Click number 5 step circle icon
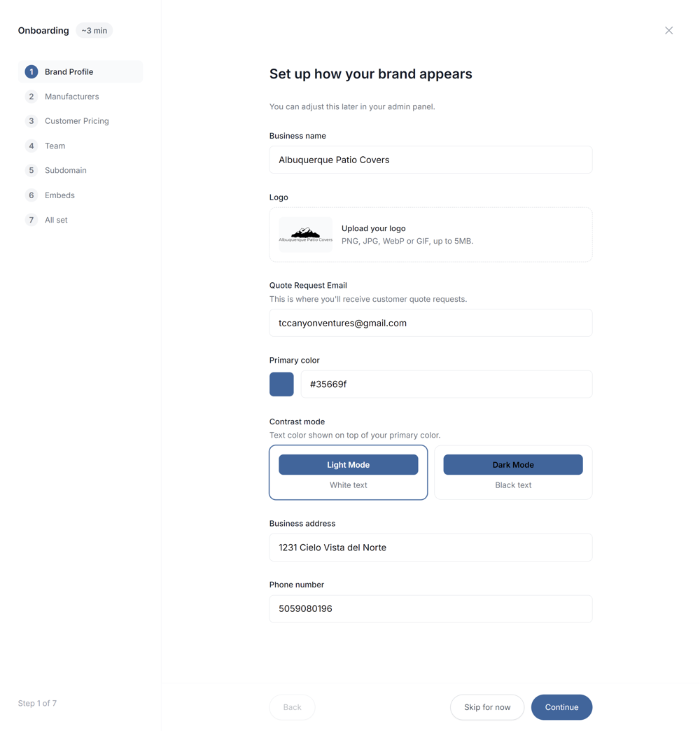This screenshot has height=731, width=700. click(x=31, y=171)
